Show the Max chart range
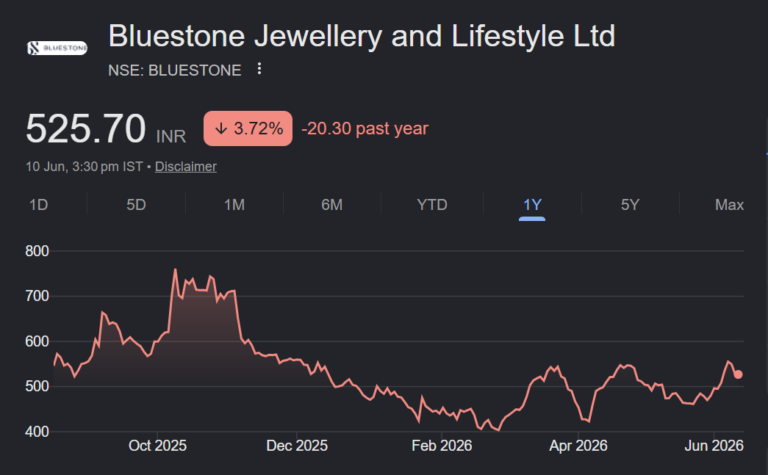 (729, 205)
